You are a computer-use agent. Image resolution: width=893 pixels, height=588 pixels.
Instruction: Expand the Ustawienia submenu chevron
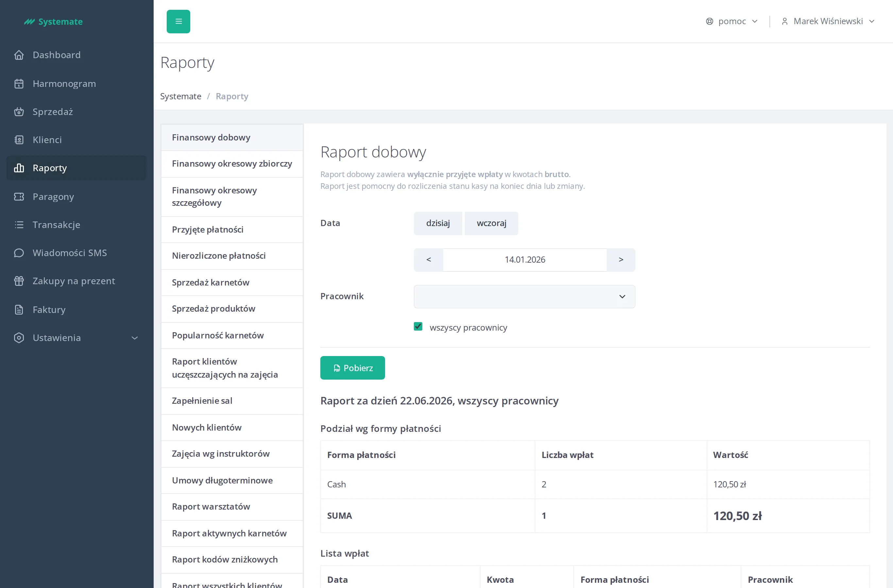pos(135,338)
